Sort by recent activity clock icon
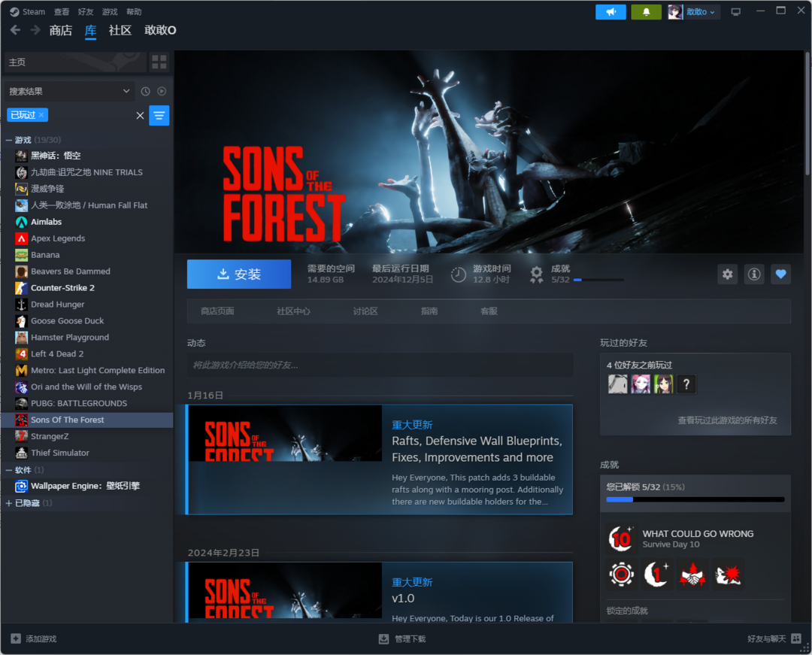Viewport: 812px width, 655px height. (146, 91)
